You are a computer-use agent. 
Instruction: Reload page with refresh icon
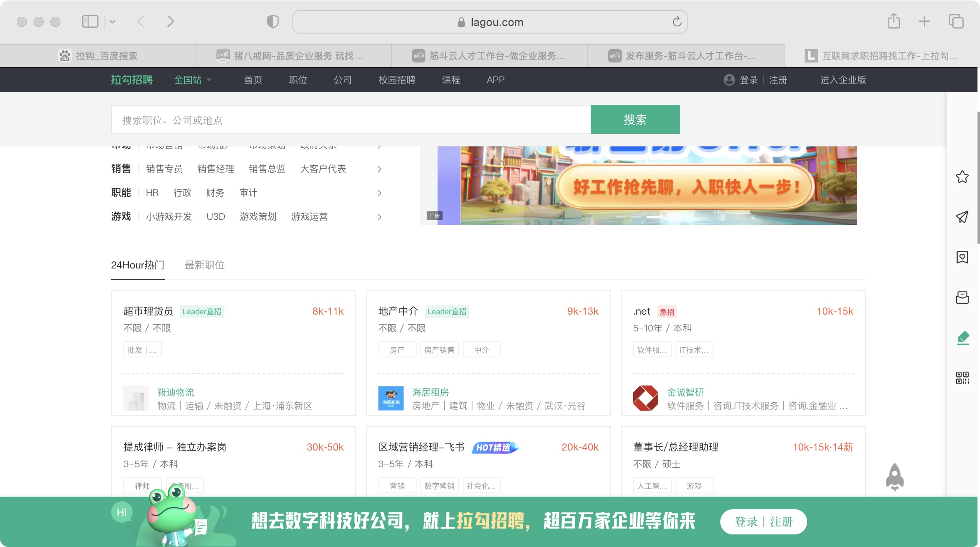(x=677, y=22)
